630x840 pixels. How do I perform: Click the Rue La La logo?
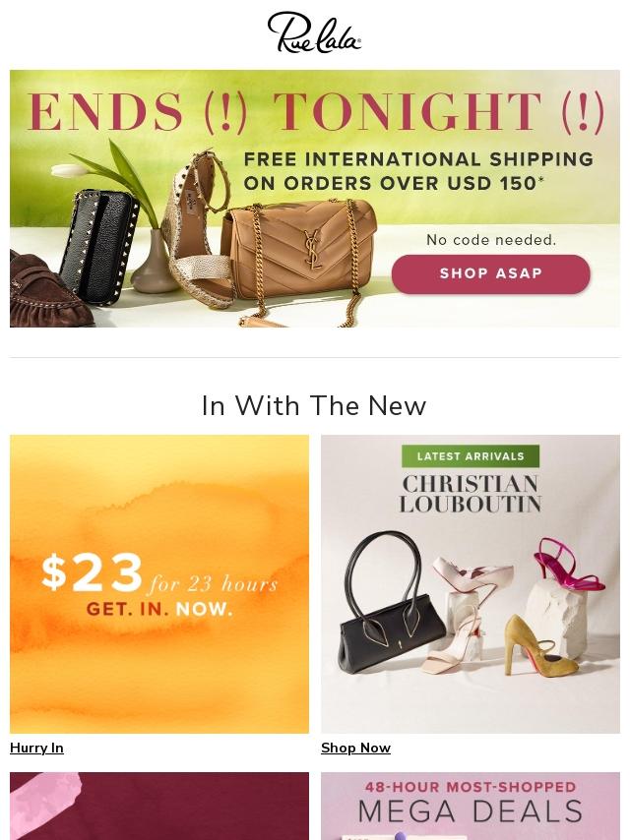[x=314, y=32]
